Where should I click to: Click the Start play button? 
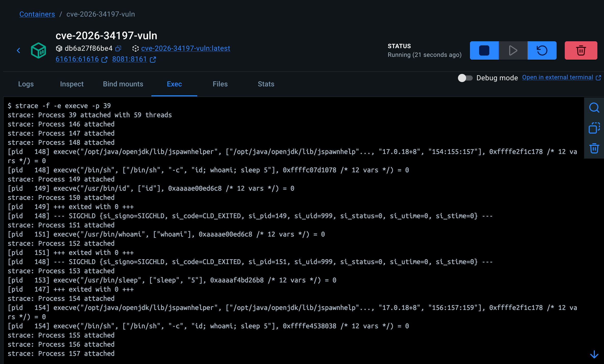(513, 50)
